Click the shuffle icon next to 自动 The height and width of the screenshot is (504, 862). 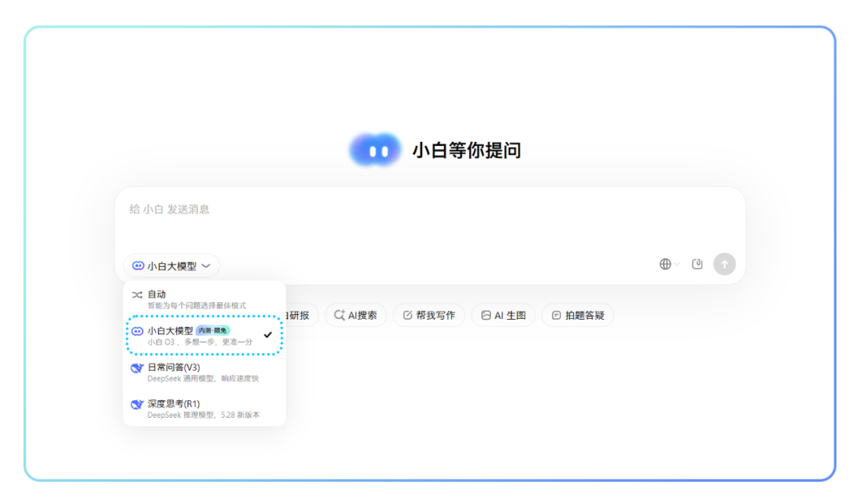(137, 295)
